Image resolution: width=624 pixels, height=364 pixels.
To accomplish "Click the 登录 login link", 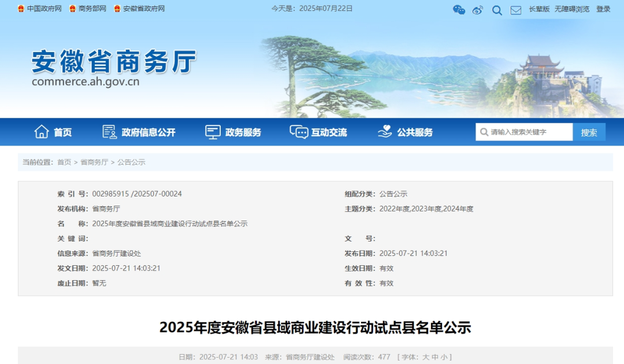I will pos(603,9).
